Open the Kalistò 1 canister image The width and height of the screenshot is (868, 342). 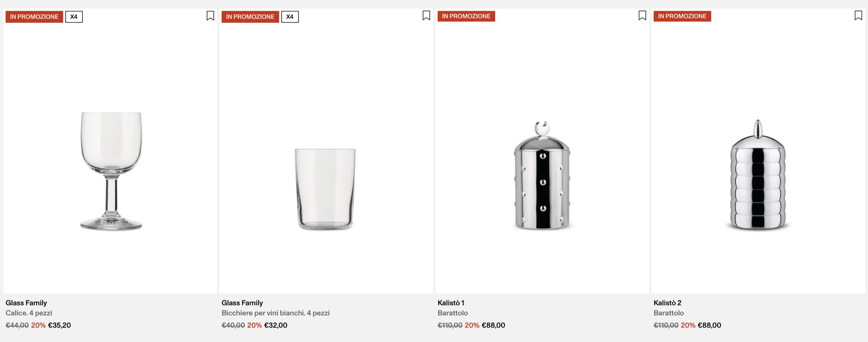point(542,175)
